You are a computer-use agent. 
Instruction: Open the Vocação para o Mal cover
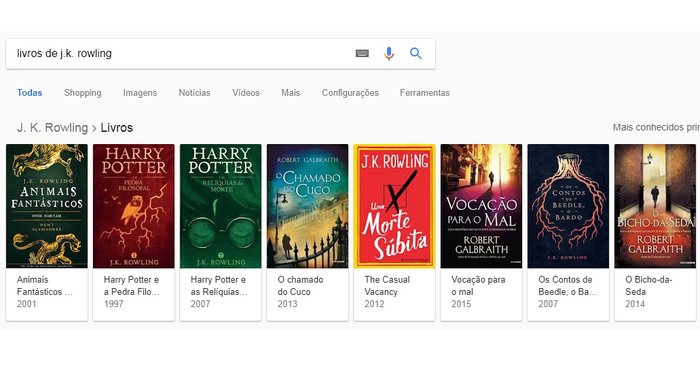click(x=481, y=206)
